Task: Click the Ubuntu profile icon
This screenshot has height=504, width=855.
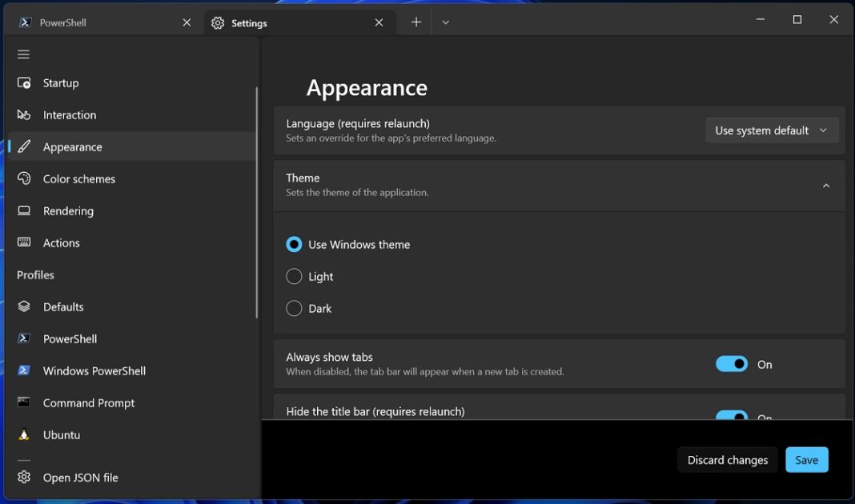Action: [x=23, y=434]
